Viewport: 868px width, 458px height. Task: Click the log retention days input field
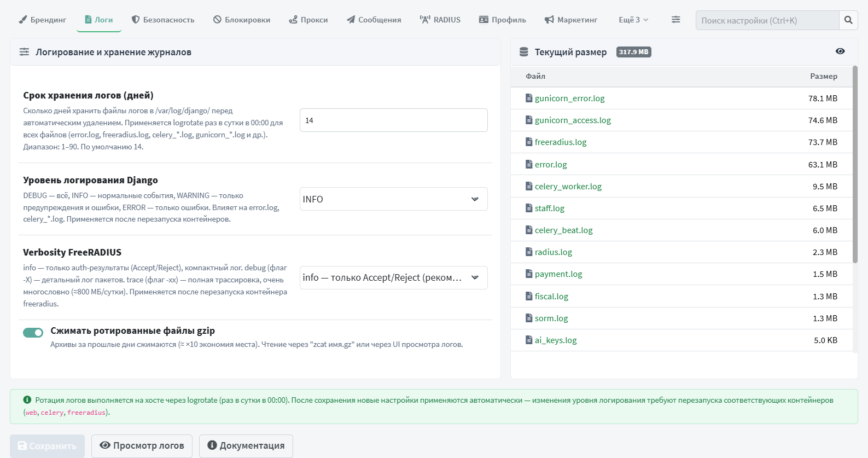394,120
